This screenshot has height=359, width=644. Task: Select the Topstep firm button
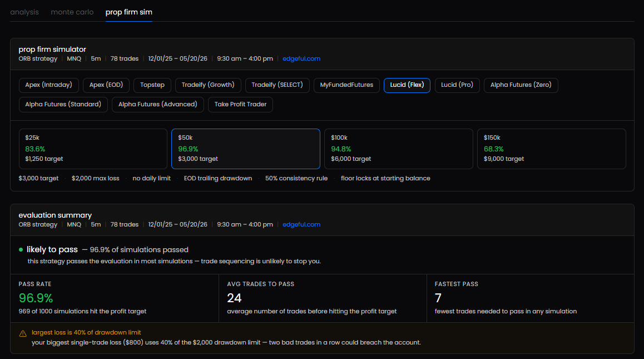152,85
